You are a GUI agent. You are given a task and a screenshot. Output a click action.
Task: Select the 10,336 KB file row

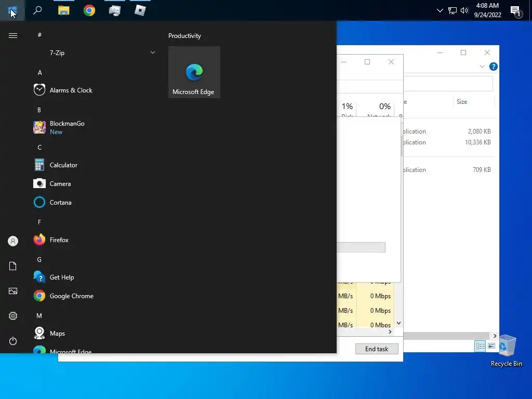[x=448, y=142]
